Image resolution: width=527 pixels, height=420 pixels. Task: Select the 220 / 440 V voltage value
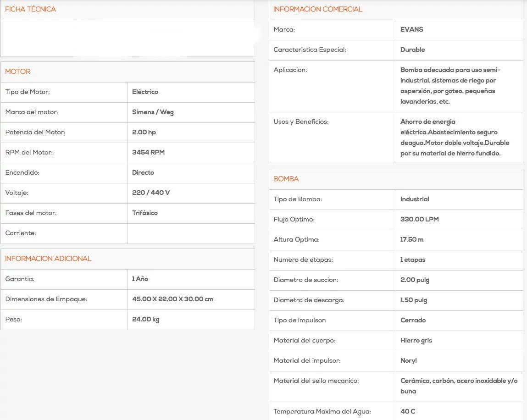pos(151,193)
